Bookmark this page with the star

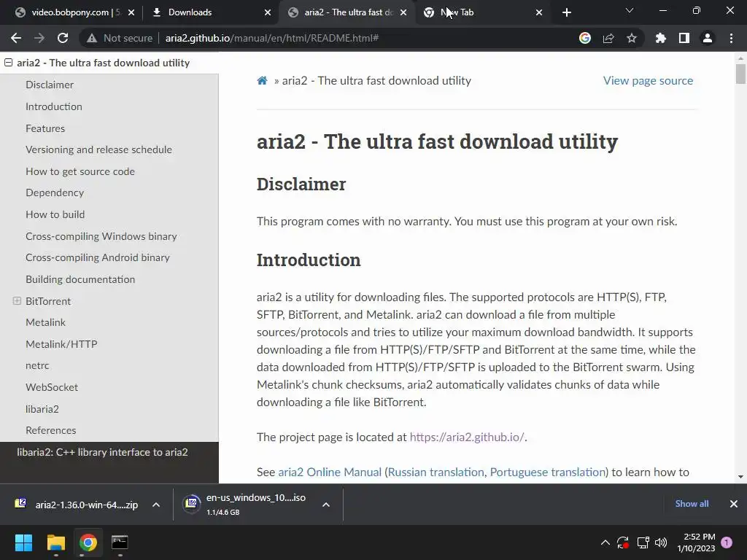pos(632,38)
